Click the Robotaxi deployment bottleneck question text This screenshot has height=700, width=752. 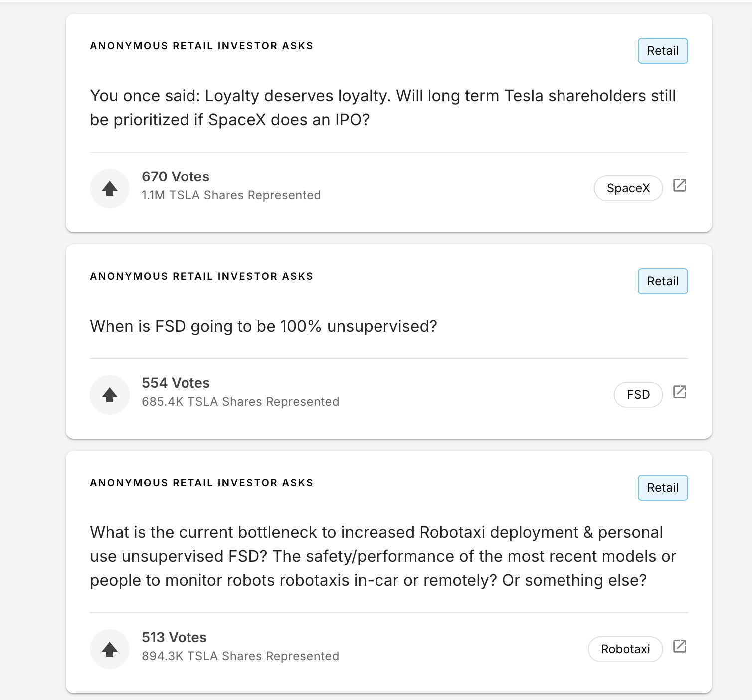pyautogui.click(x=383, y=556)
